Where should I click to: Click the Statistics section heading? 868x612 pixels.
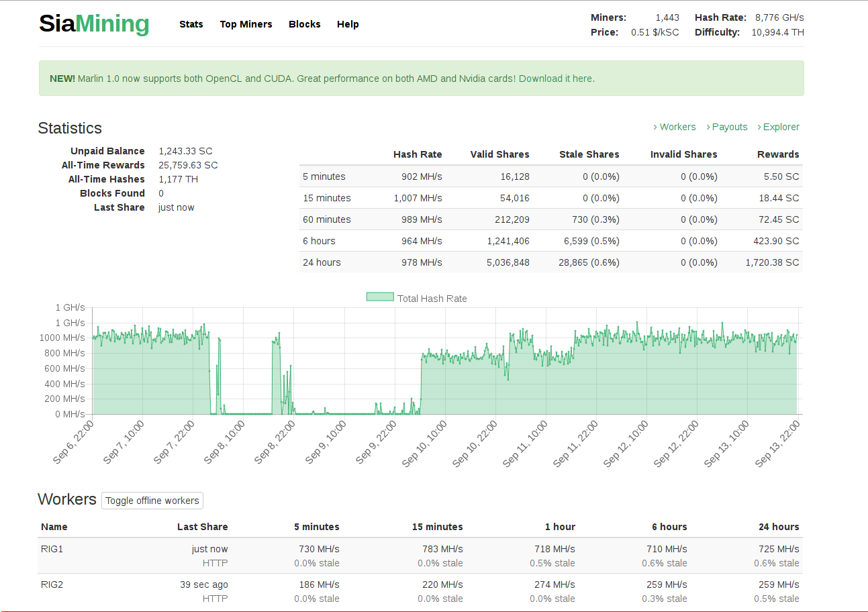click(x=70, y=128)
